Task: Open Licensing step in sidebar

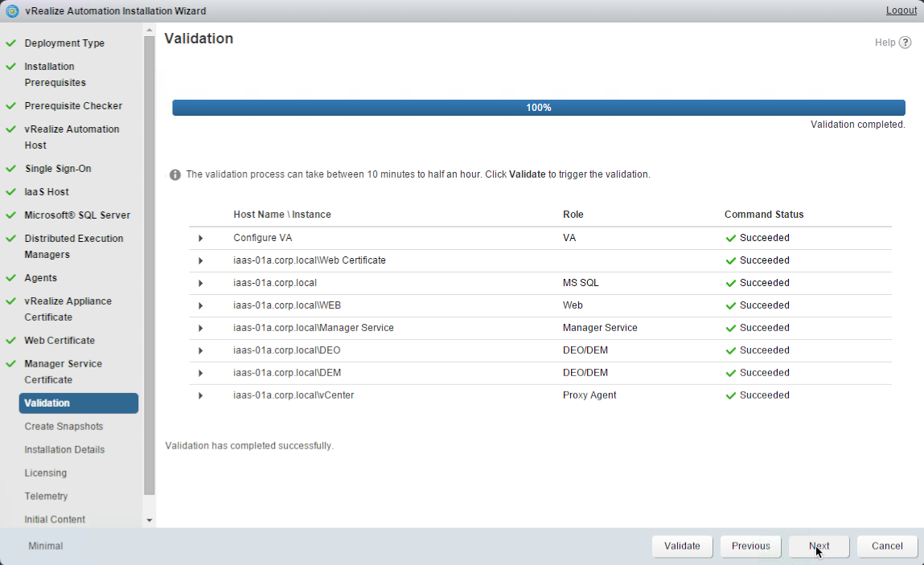Action: click(45, 473)
